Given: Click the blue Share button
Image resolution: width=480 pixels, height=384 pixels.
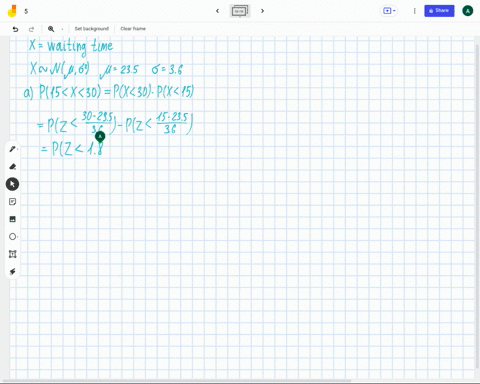Looking at the screenshot, I should (439, 11).
